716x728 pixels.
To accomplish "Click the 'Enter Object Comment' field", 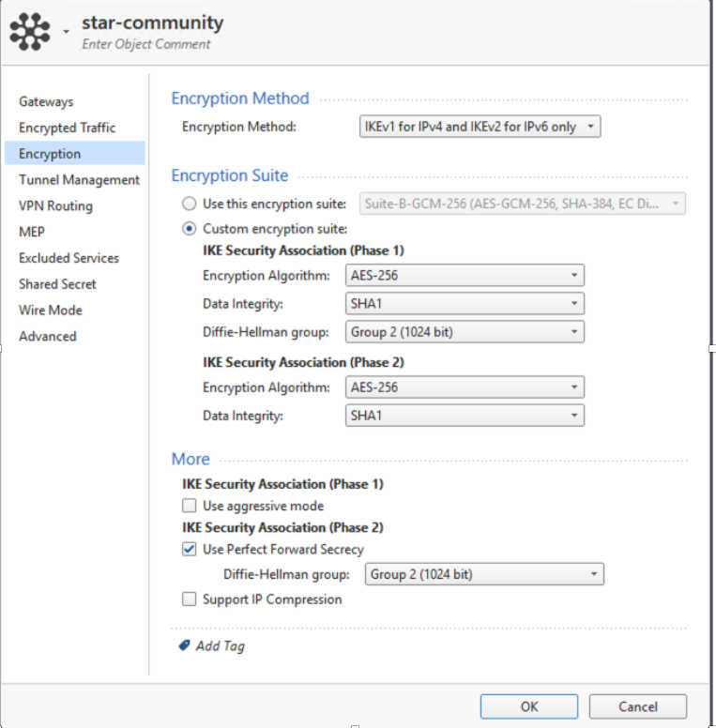I will 146,44.
